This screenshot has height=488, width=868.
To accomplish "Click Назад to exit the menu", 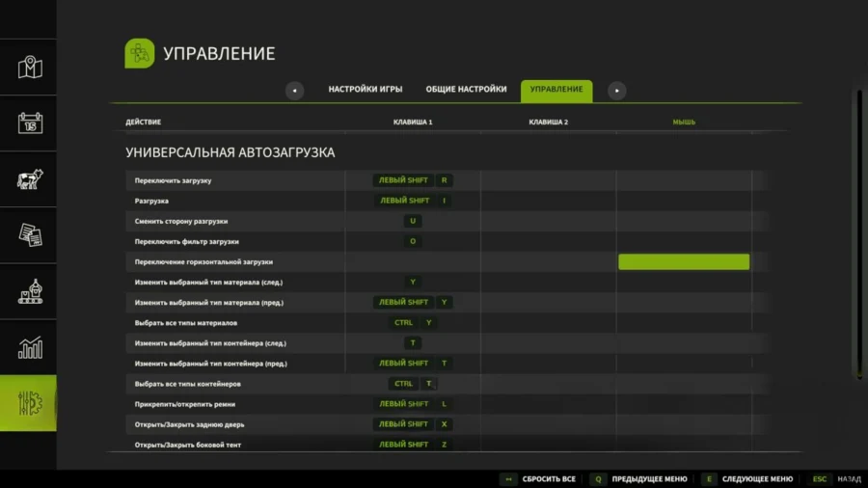I will [x=835, y=478].
